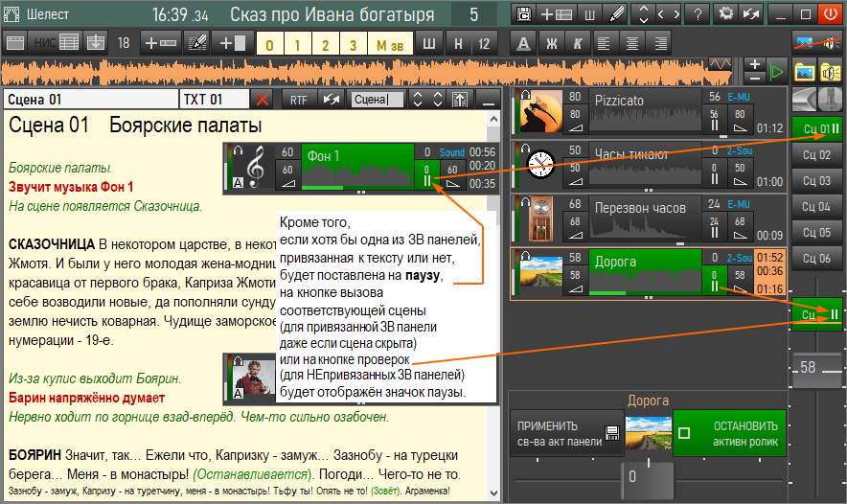The width and height of the screenshot is (847, 504).
Task: Click the add block plus-rectangle icon
Action: (233, 43)
